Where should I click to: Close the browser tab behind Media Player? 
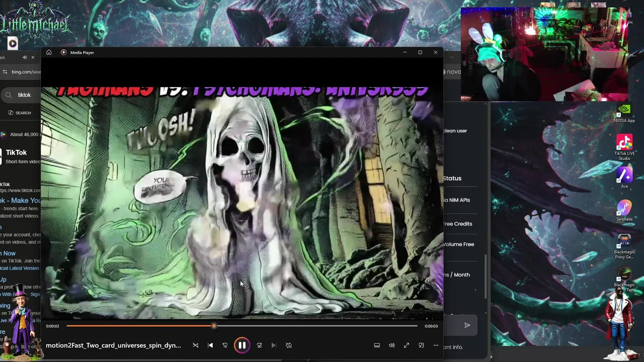33,57
